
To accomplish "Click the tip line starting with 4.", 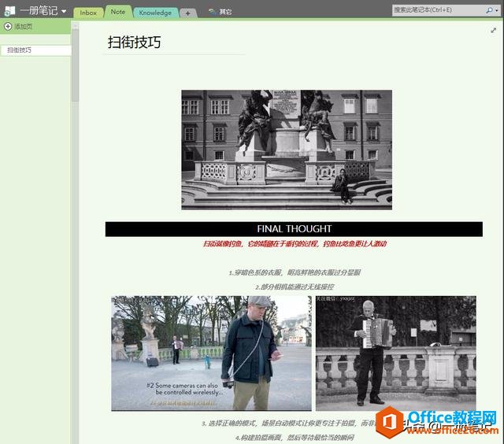I will click(295, 437).
